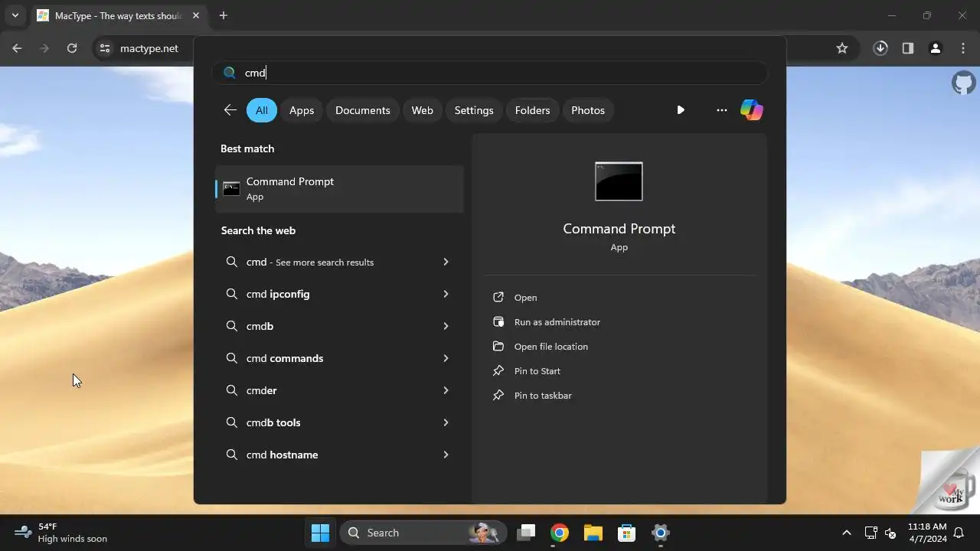
Task: Open the Command Prompt best match result
Action: point(339,189)
